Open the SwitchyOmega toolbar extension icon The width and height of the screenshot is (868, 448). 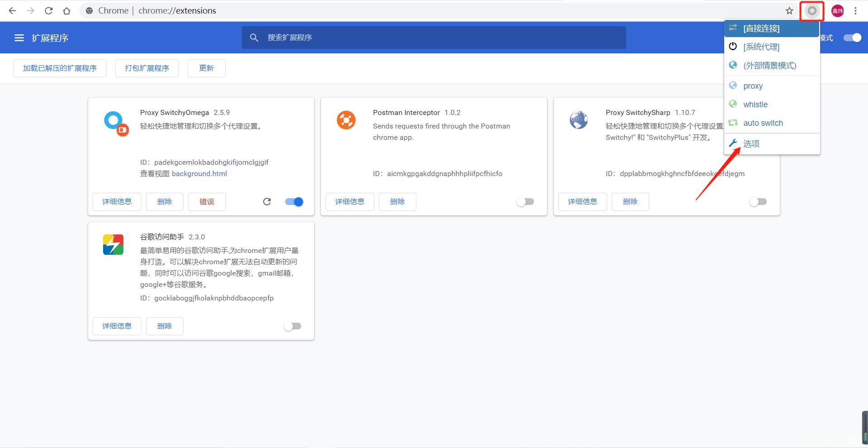(x=812, y=11)
